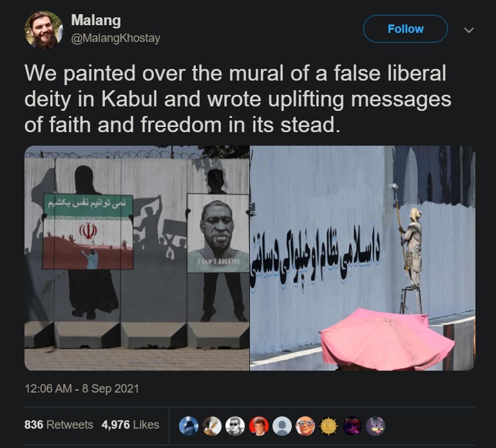This screenshot has height=448, width=496.
Task: Click the cartoon cat liker avatar
Action: tap(376, 426)
